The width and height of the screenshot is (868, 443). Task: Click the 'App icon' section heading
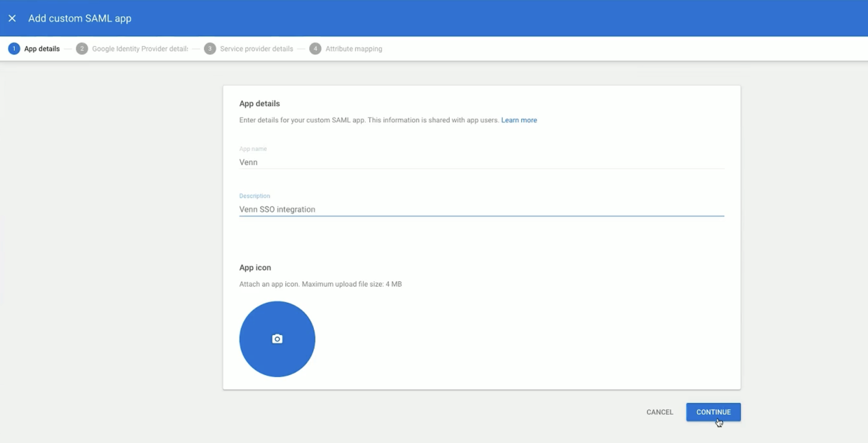(x=255, y=268)
